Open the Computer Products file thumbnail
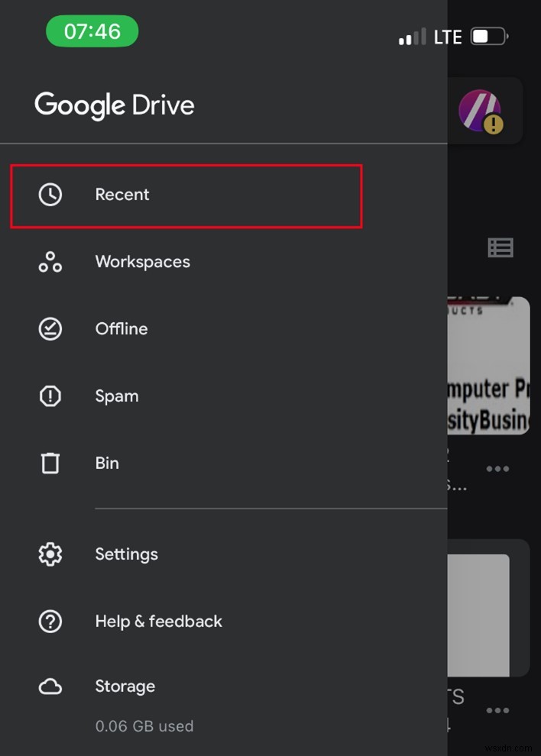The image size is (541, 756). [488, 366]
